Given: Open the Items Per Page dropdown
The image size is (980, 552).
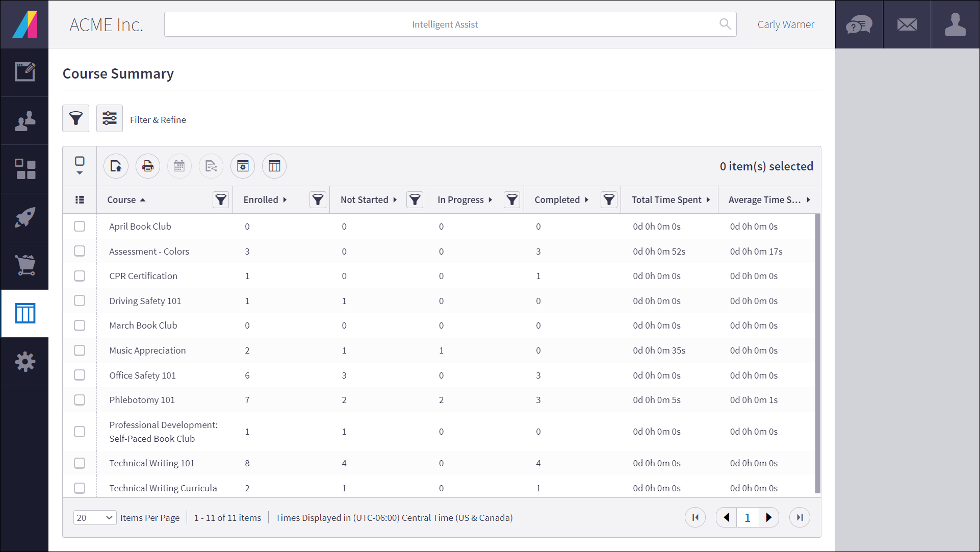Looking at the screenshot, I should (95, 517).
